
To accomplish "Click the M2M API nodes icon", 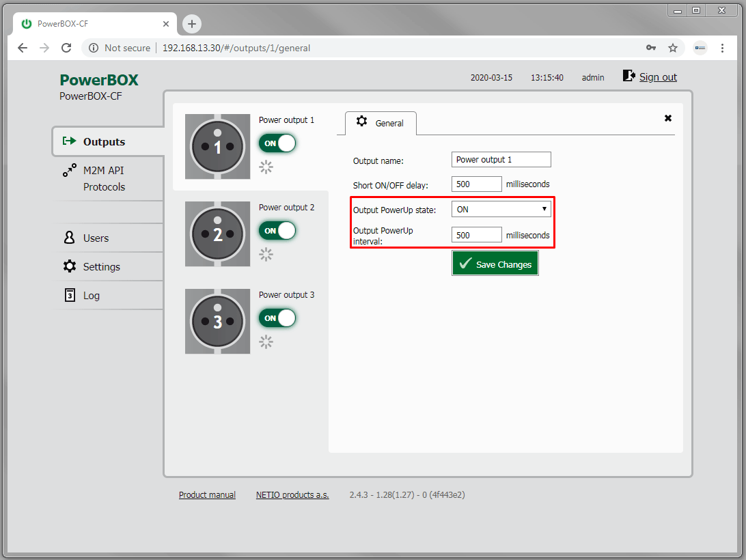I will coord(70,170).
